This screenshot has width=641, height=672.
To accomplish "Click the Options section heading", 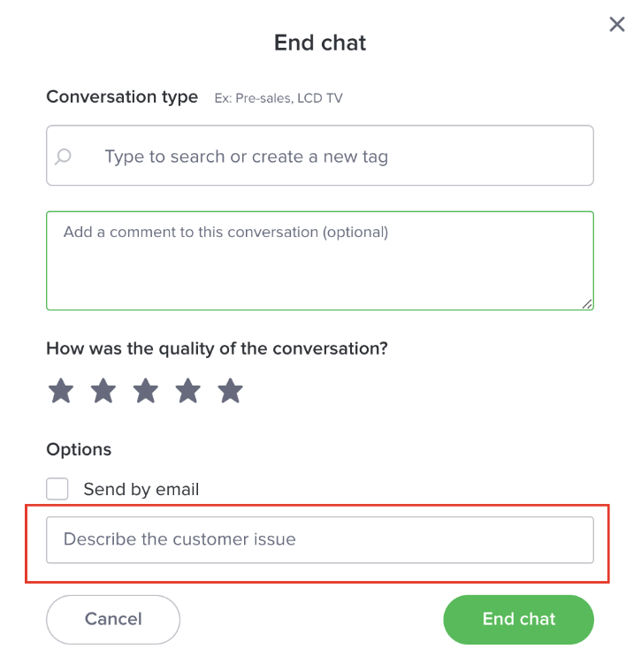I will [79, 449].
